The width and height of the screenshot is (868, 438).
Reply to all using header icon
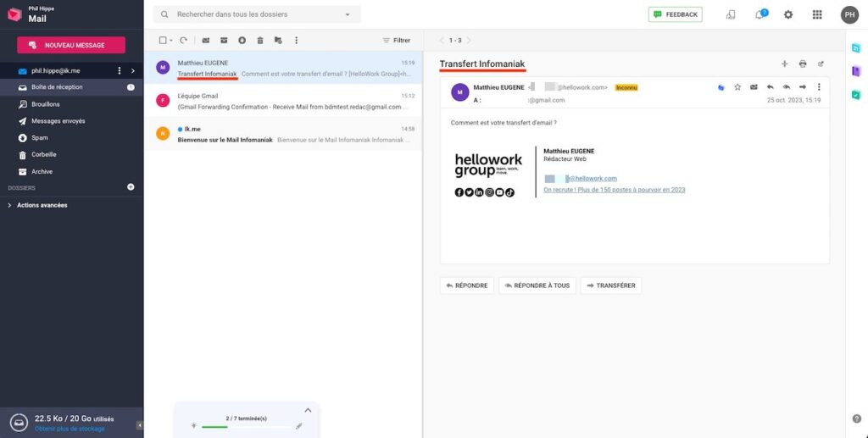point(786,86)
